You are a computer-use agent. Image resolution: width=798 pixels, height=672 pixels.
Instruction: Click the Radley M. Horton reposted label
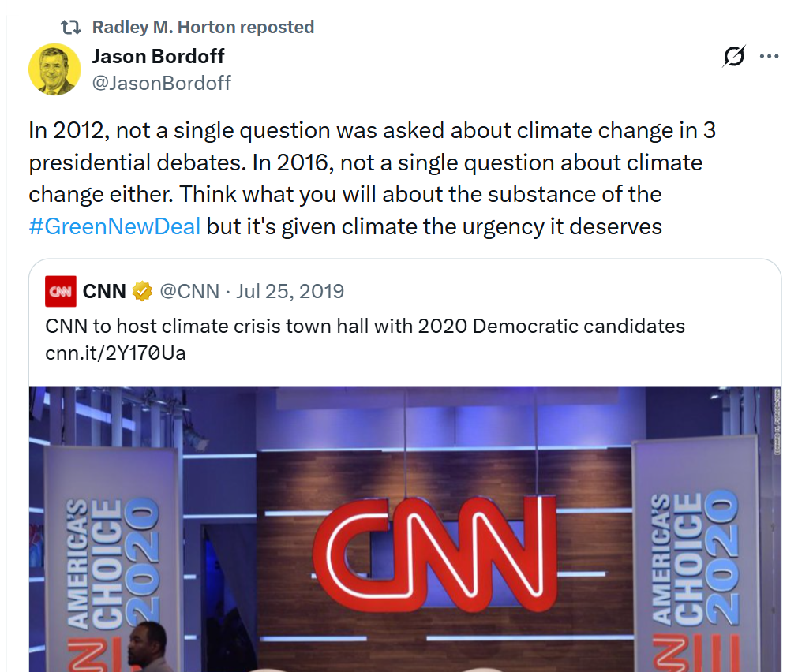[x=203, y=27]
